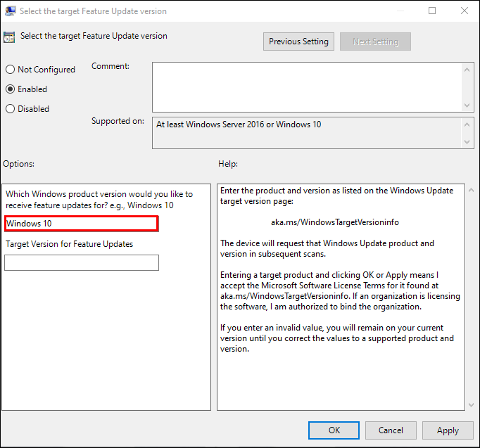Click the 'The device will request' paragraph
Viewport: 480px width, 448px height.
(x=327, y=249)
